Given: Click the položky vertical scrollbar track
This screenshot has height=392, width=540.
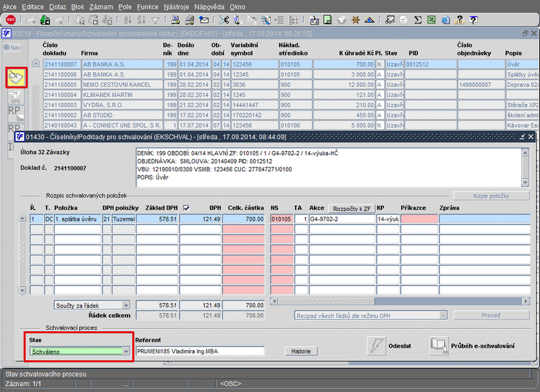Looking at the screenshot, I should pos(22,254).
